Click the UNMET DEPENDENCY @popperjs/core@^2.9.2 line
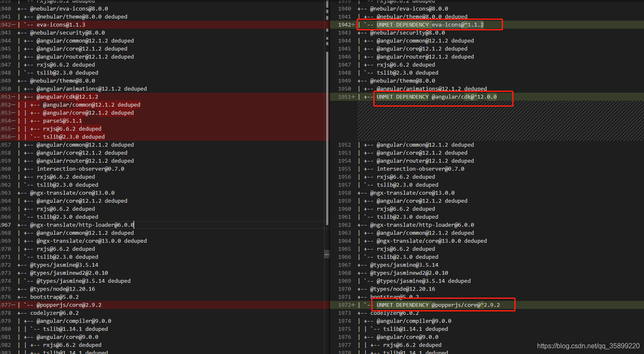 pyautogui.click(x=438, y=305)
